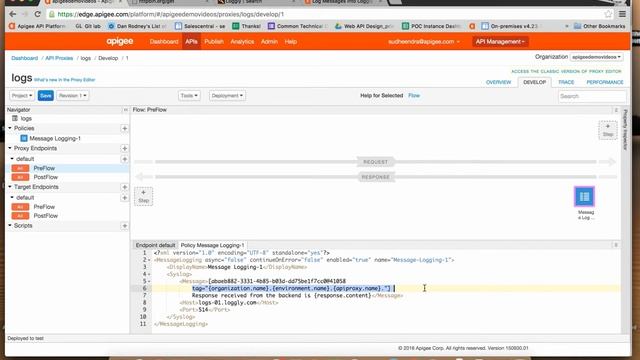Screen dimensions: 640x360
Task: Switch to the Endpoint default code tab
Action: [x=155, y=245]
